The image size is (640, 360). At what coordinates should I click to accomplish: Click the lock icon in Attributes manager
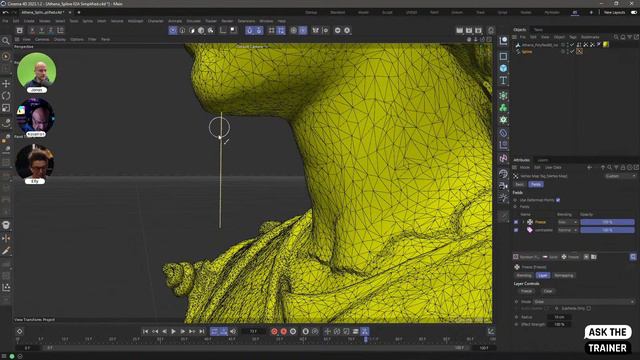point(623,167)
